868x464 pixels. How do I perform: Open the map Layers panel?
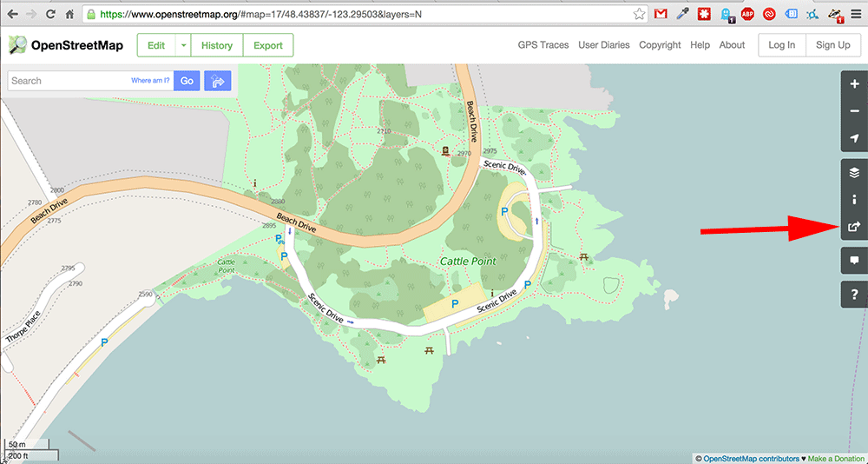click(854, 173)
